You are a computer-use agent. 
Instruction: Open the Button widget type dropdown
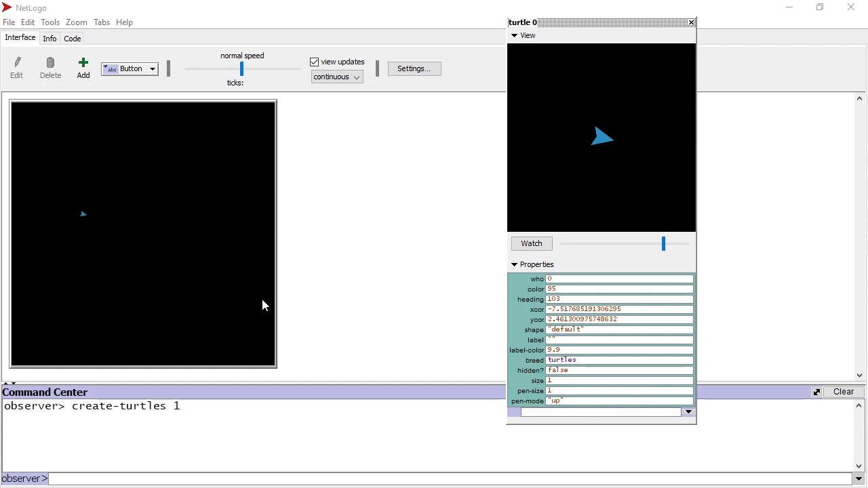click(x=130, y=69)
